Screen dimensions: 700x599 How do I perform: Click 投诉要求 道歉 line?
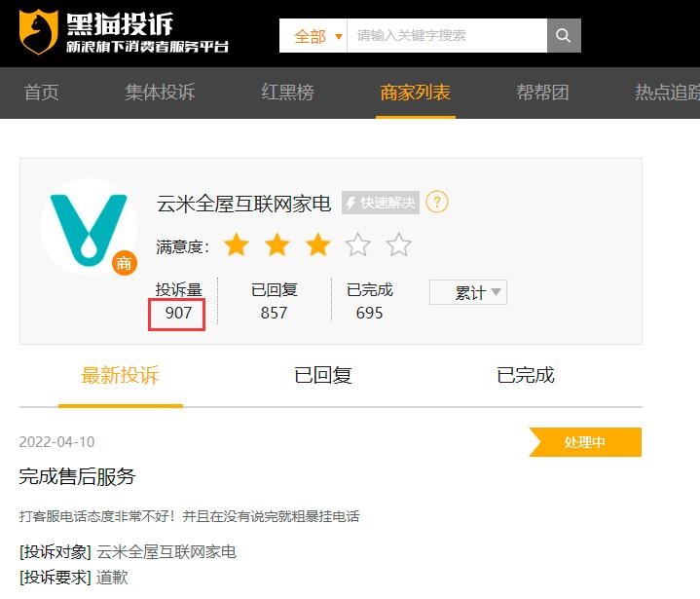[x=74, y=578]
